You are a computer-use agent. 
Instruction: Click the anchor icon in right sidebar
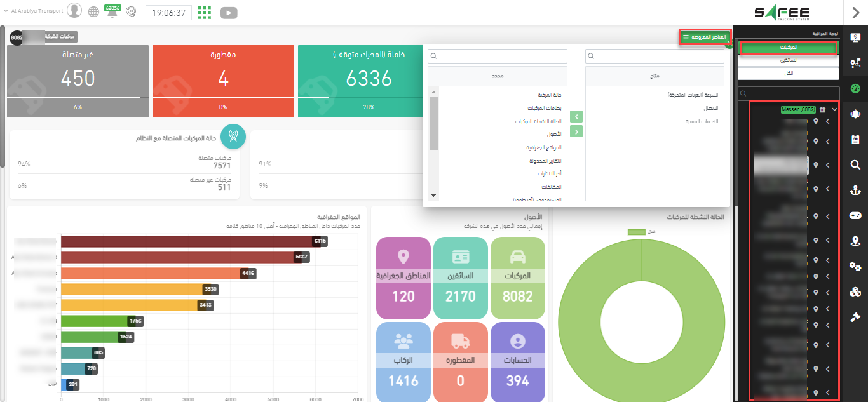tap(855, 191)
